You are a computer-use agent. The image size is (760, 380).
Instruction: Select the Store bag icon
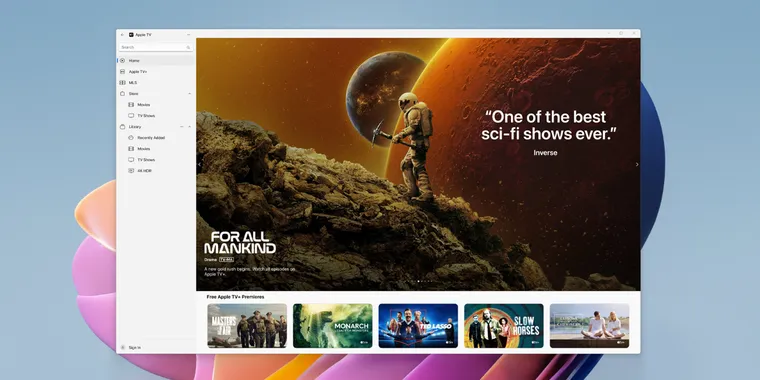point(122,94)
